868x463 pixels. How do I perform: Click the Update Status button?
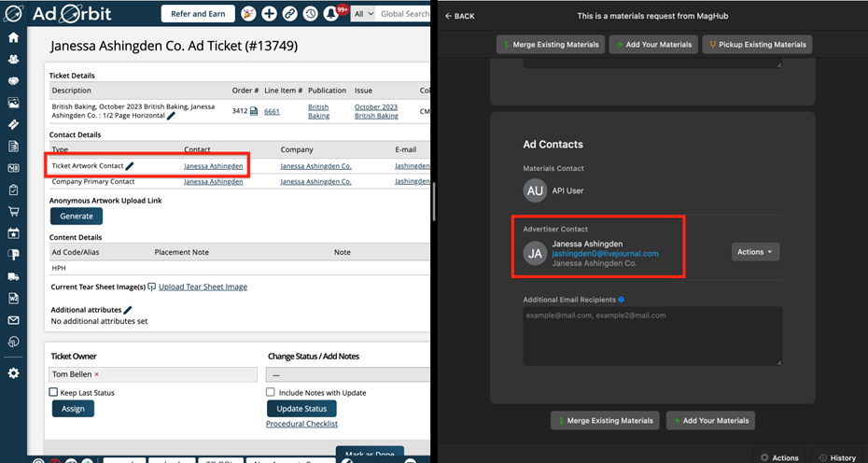(x=301, y=409)
